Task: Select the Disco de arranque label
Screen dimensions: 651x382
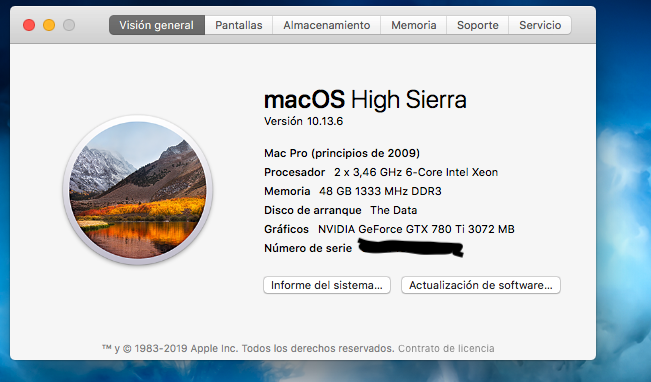Action: [313, 210]
